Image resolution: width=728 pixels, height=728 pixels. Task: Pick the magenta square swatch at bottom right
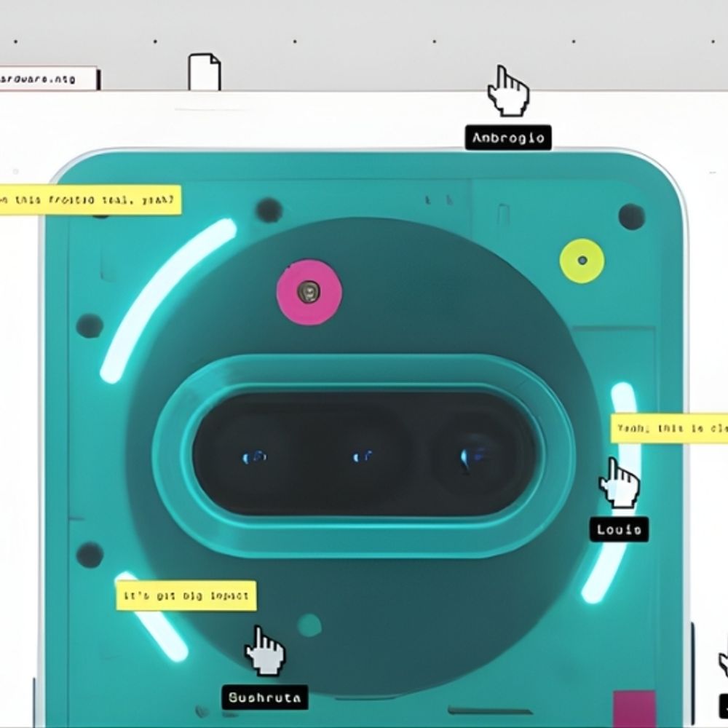click(x=633, y=707)
